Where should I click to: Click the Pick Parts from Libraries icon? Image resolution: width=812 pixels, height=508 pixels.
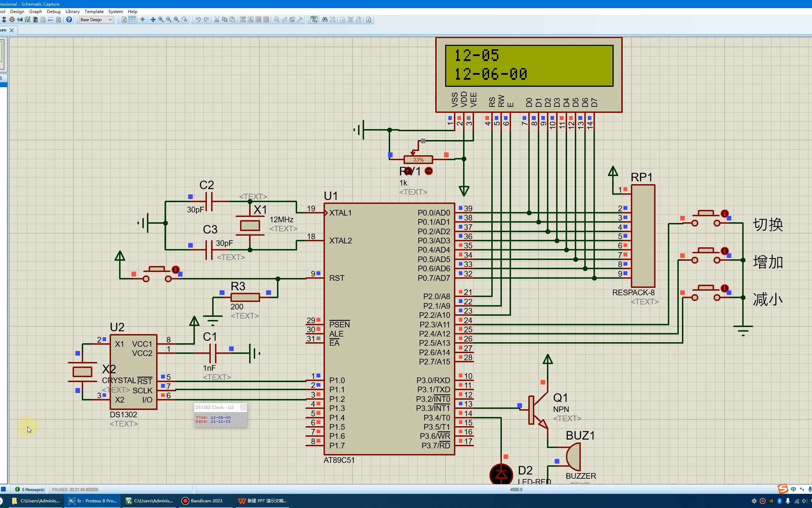276,20
